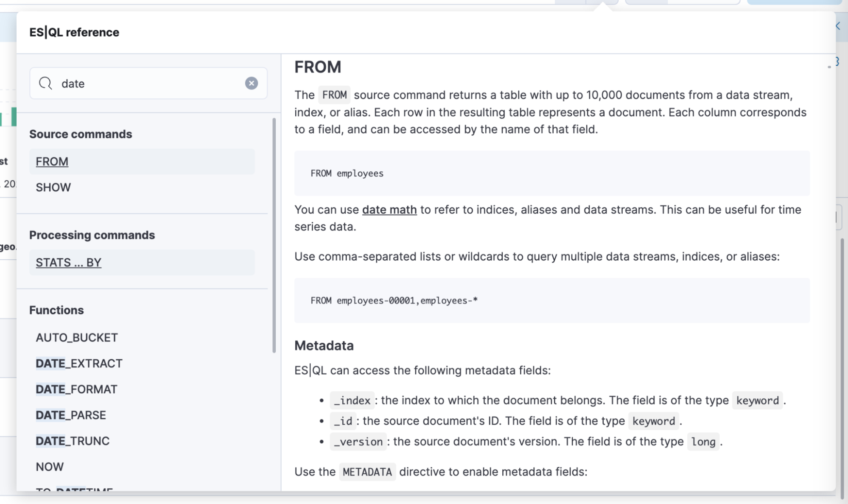
Task: Follow the date math hyperlink
Action: [388, 209]
